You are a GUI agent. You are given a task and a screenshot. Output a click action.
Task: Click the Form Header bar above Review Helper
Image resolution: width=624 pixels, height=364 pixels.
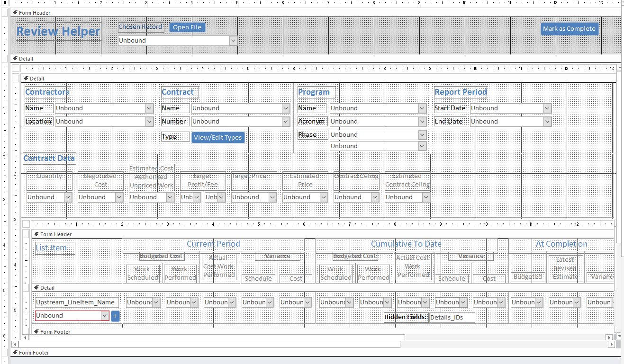pyautogui.click(x=315, y=13)
